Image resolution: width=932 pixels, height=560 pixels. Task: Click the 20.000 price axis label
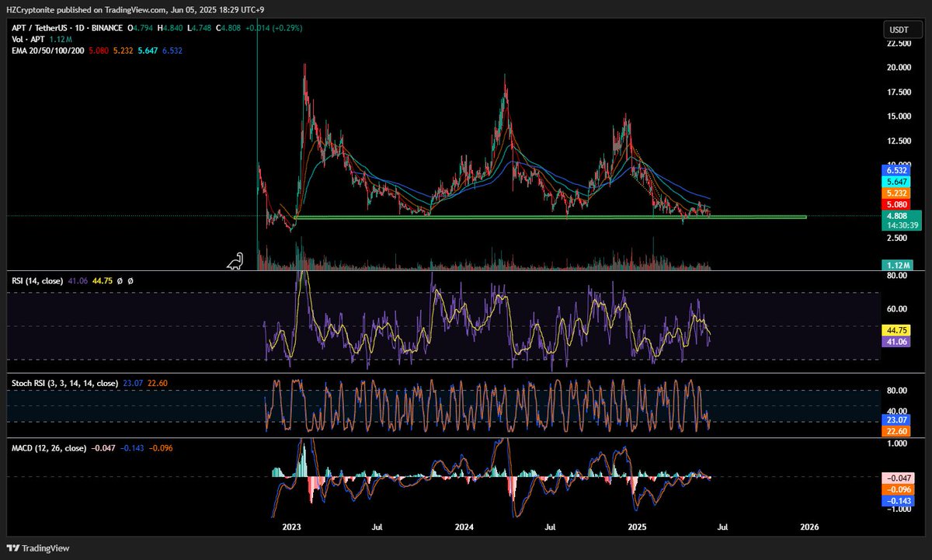pyautogui.click(x=899, y=68)
